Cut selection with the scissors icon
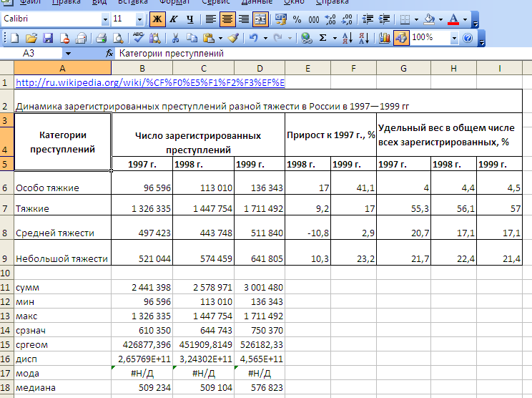532x398 pixels. tap(175, 38)
